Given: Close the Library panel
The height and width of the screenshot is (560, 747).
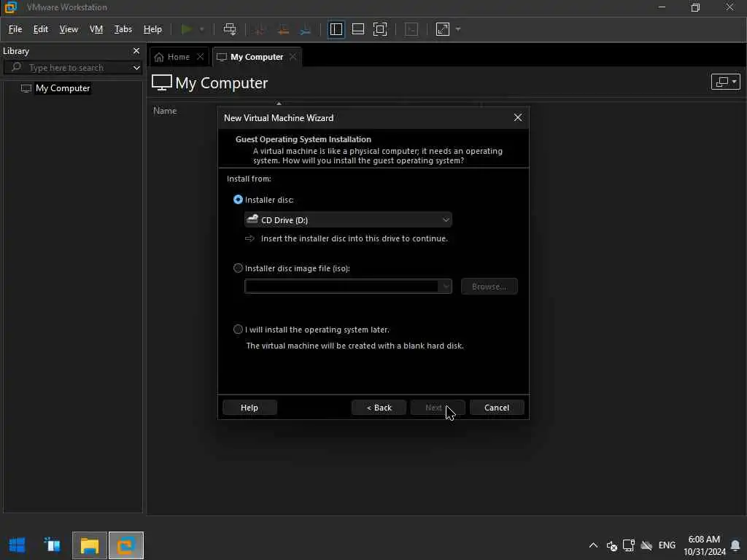Looking at the screenshot, I should [136, 50].
